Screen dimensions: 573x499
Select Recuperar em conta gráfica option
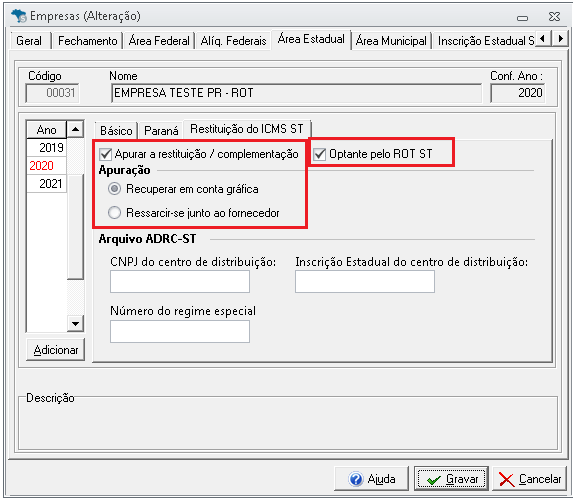coord(114,189)
